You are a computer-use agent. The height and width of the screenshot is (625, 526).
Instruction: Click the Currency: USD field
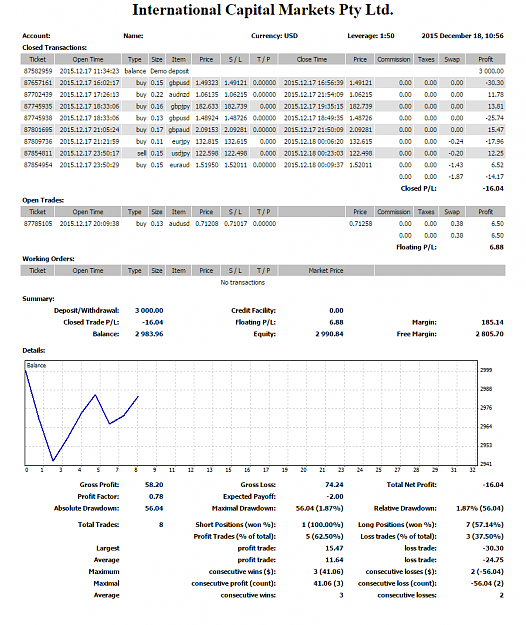(x=274, y=36)
